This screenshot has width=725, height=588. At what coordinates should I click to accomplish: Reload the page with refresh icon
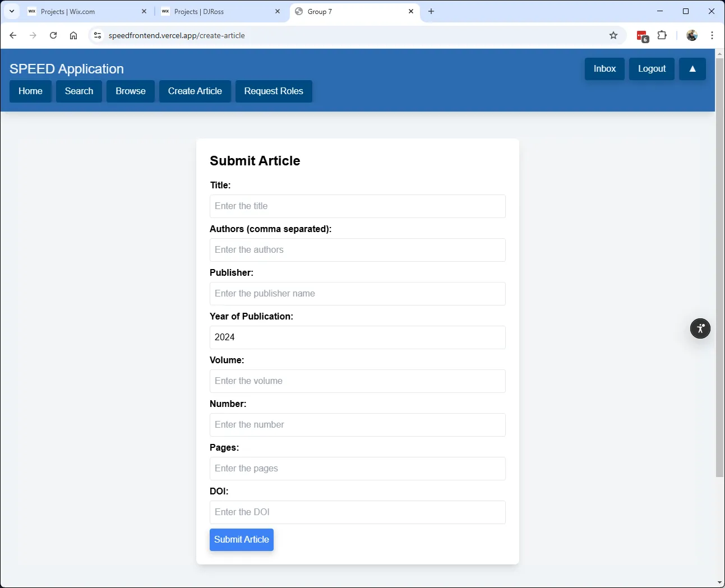point(53,35)
